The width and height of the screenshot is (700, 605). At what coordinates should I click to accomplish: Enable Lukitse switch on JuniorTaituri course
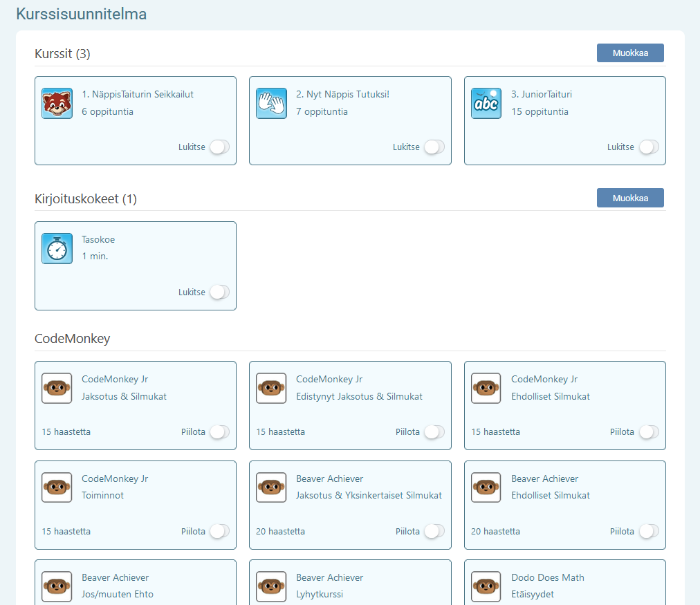point(649,147)
